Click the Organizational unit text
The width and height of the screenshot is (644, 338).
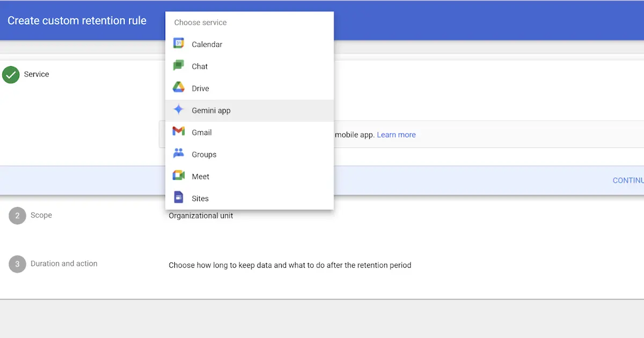point(201,216)
